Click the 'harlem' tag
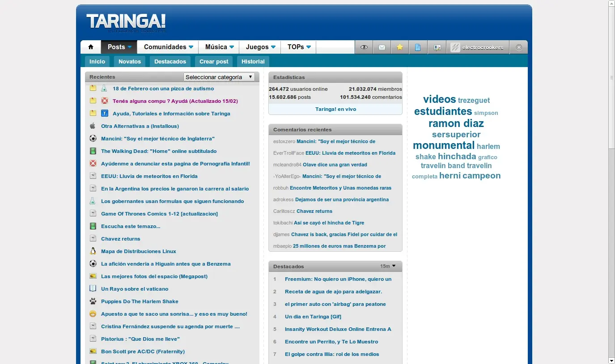Viewport: 615px width, 364px height. 488,146
